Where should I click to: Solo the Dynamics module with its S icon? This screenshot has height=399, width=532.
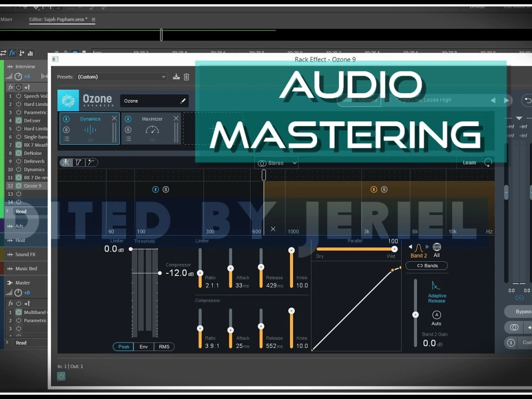66,130
